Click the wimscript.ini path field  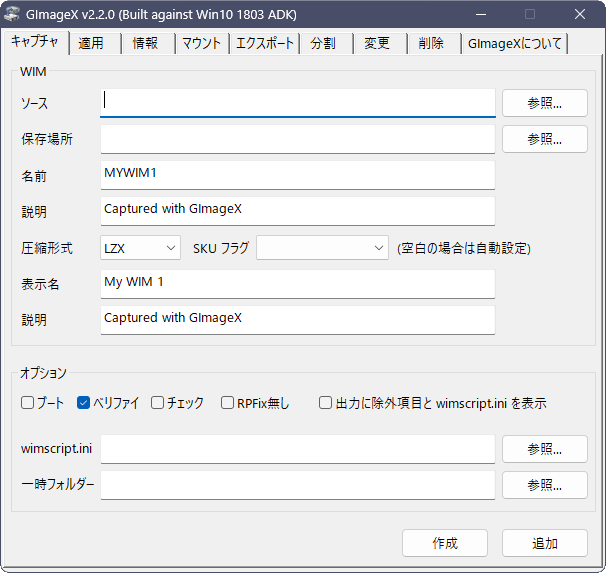coord(298,449)
